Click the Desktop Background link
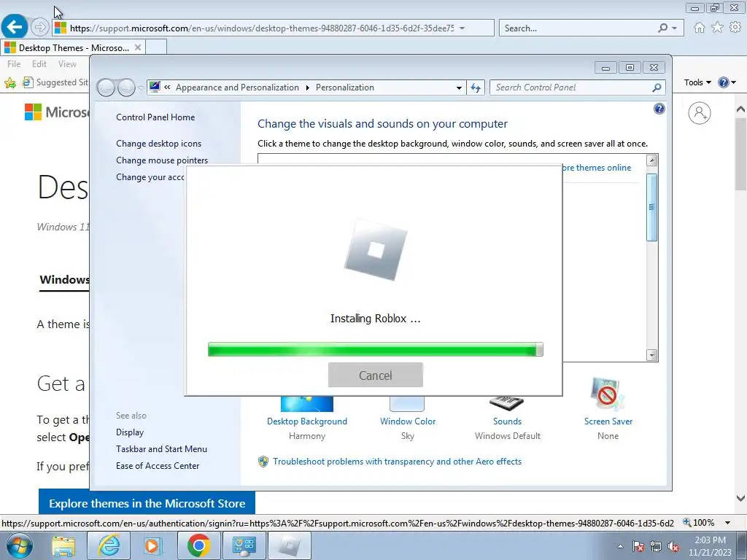The image size is (747, 560). pyautogui.click(x=307, y=421)
